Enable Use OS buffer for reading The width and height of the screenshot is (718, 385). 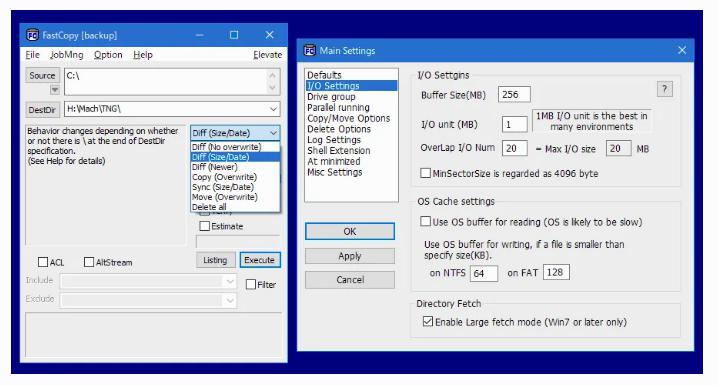[x=425, y=222]
